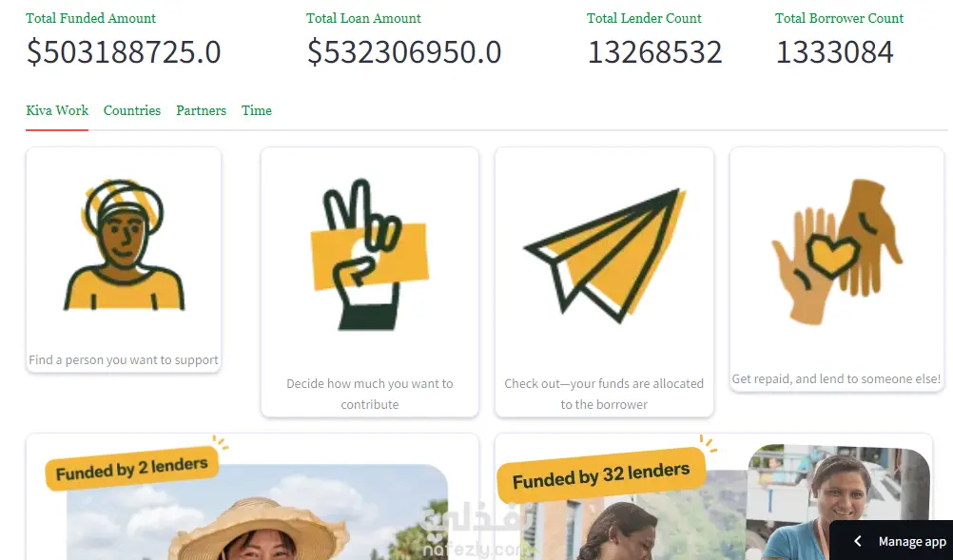The height and width of the screenshot is (560, 953).
Task: Select the hands holding heart illustration
Action: (x=837, y=251)
